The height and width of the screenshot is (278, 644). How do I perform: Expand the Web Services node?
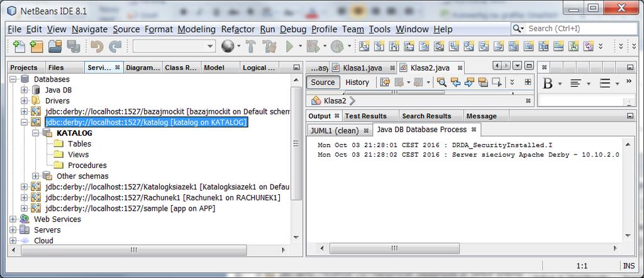(x=13, y=220)
